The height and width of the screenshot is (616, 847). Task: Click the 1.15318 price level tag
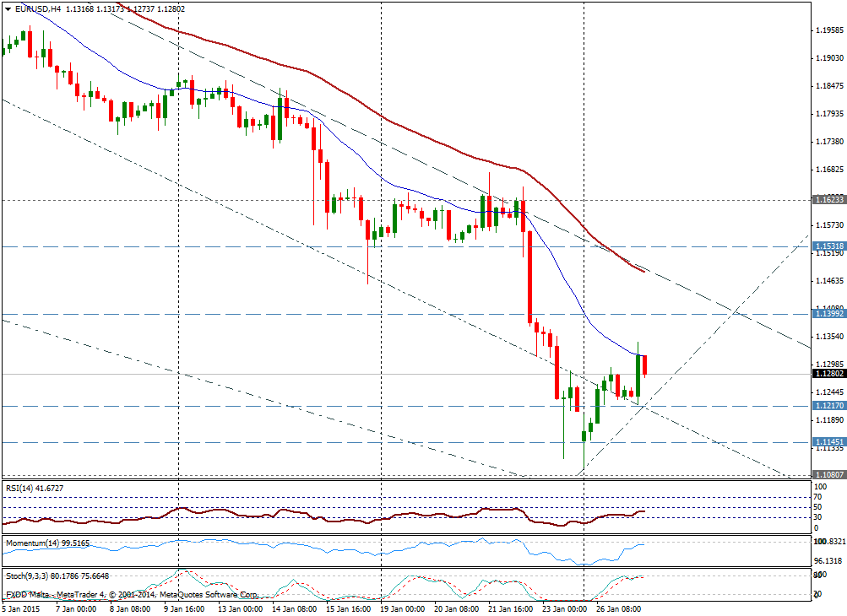tap(827, 246)
